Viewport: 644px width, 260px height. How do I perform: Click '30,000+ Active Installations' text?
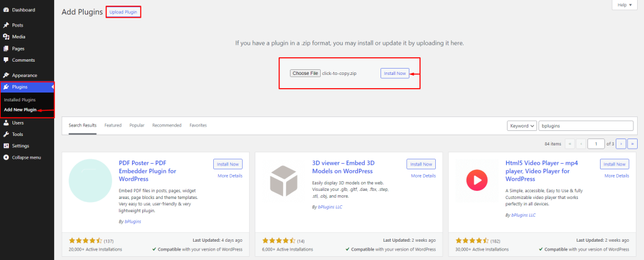[482, 249]
